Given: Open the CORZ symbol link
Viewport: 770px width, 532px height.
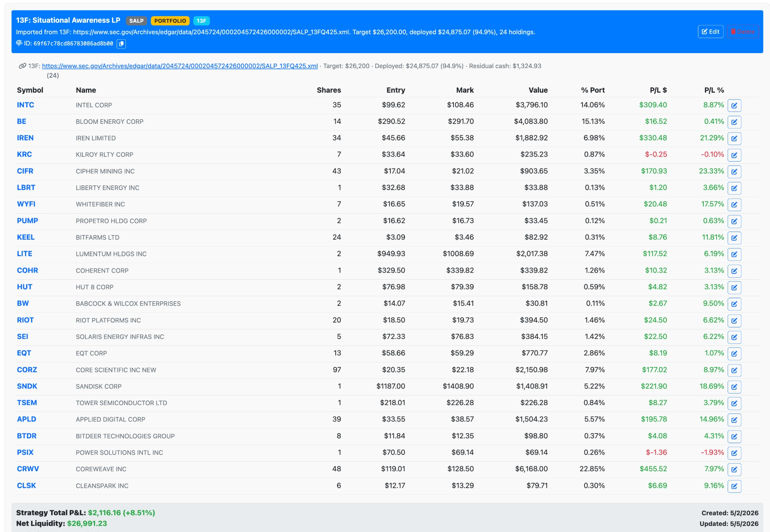Looking at the screenshot, I should click(27, 369).
